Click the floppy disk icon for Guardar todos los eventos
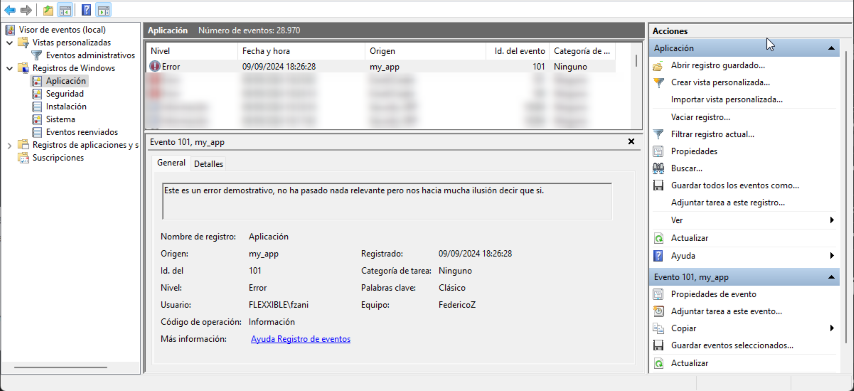854x391 pixels. [658, 186]
